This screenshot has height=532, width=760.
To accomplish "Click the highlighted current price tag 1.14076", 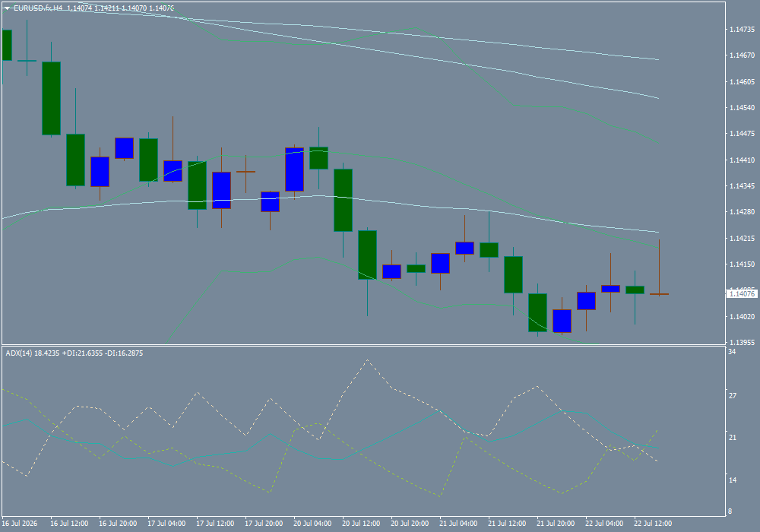I will pos(742,293).
